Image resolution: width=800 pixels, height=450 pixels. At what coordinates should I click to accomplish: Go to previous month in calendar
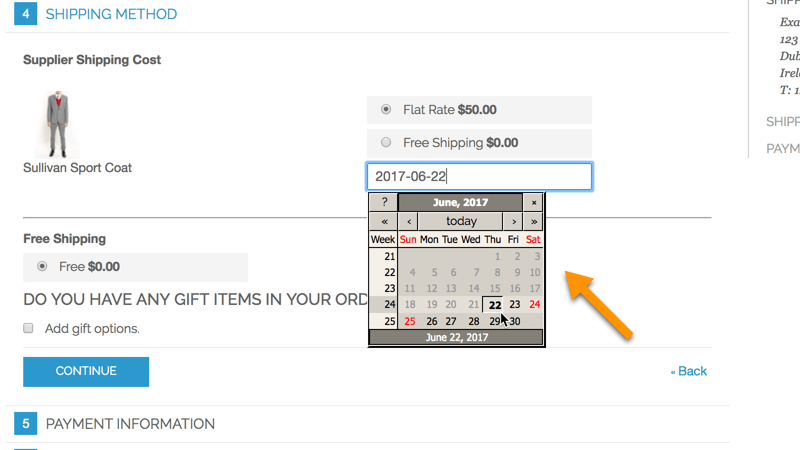point(409,221)
